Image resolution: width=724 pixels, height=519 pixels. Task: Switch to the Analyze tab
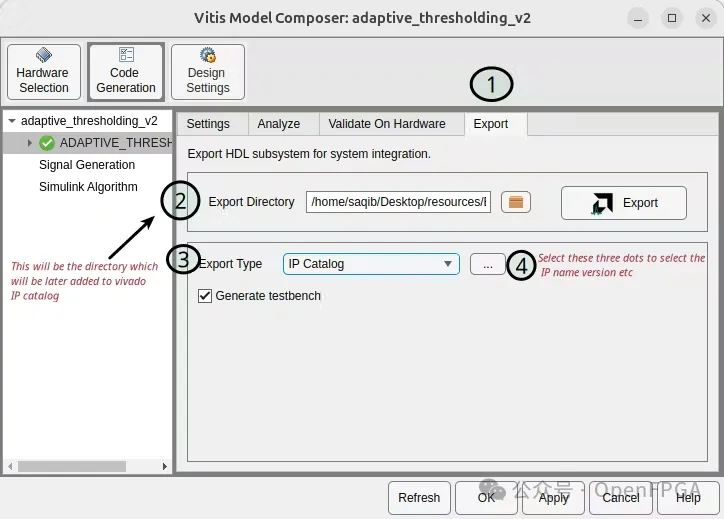point(278,124)
